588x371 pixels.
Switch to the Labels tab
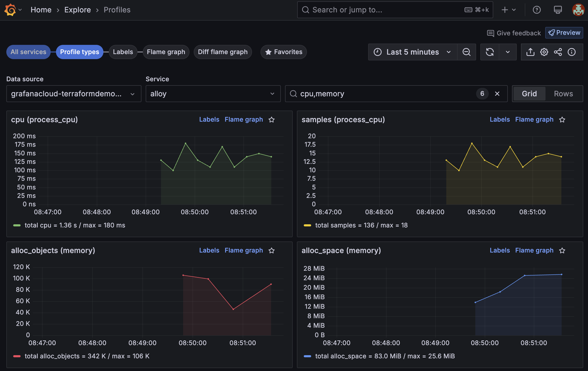click(x=123, y=52)
